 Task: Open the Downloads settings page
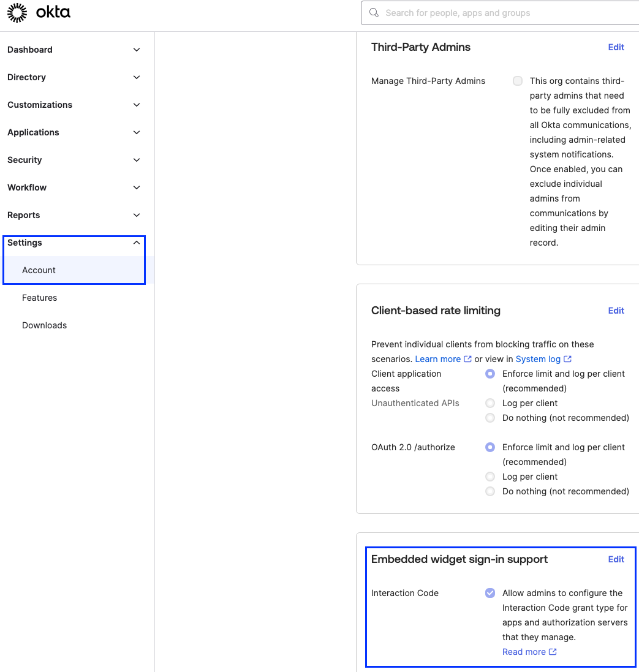(x=45, y=325)
